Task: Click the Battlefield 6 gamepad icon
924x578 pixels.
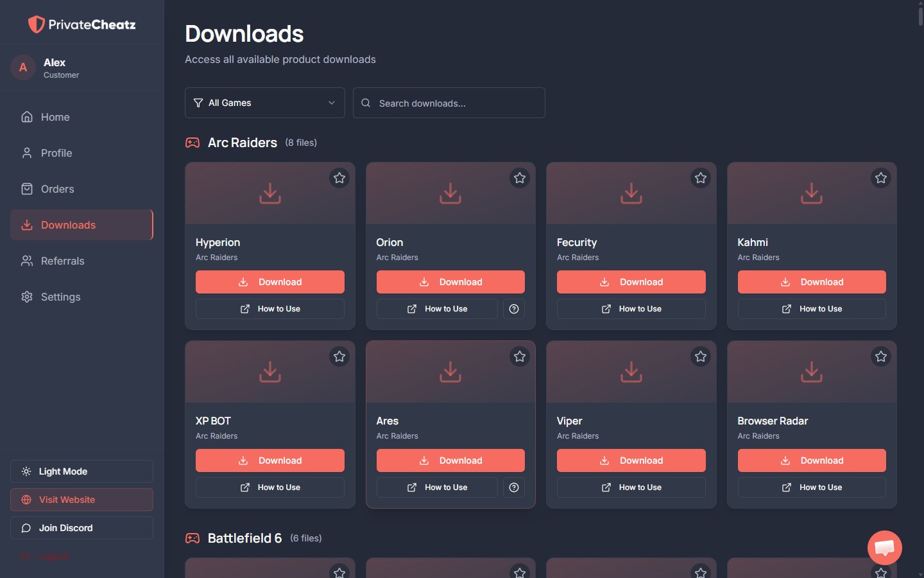Action: point(193,538)
